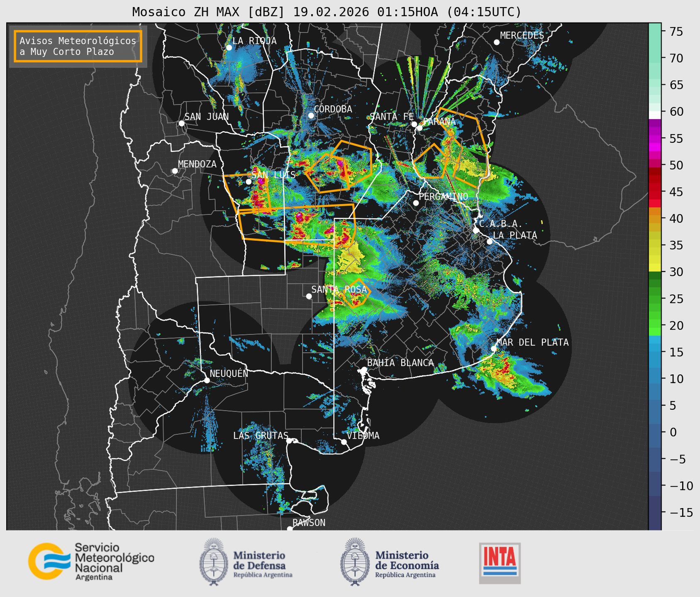Click the SAN JUAN city label
Image resolution: width=700 pixels, height=597 pixels.
(x=206, y=117)
